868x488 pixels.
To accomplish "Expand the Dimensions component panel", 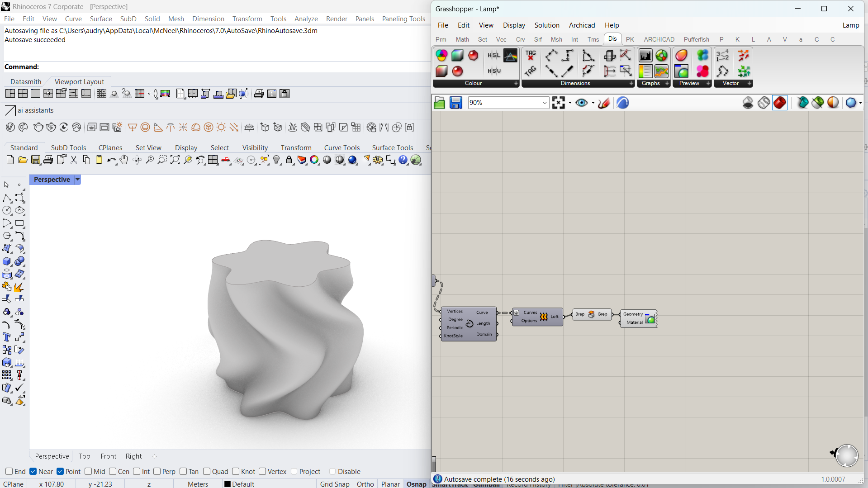I will pyautogui.click(x=631, y=83).
